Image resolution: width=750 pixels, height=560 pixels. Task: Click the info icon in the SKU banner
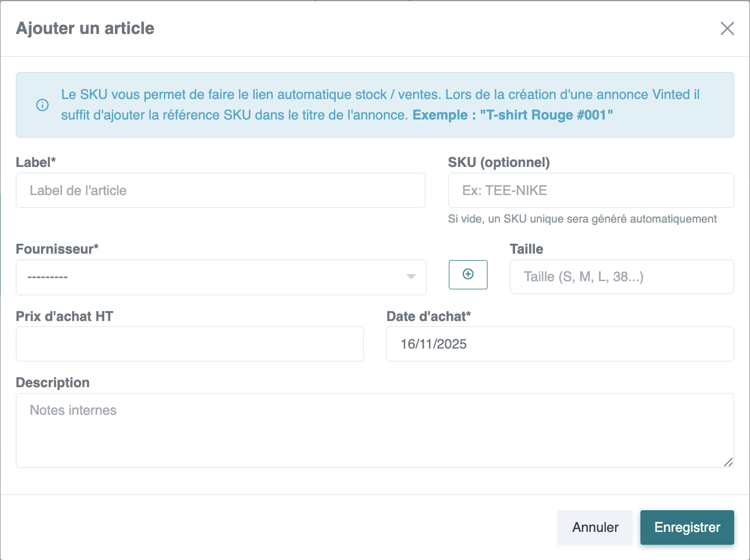pyautogui.click(x=42, y=105)
